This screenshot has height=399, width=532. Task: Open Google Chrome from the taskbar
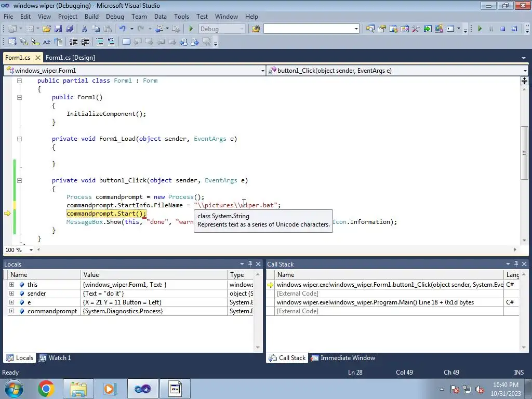(x=46, y=389)
